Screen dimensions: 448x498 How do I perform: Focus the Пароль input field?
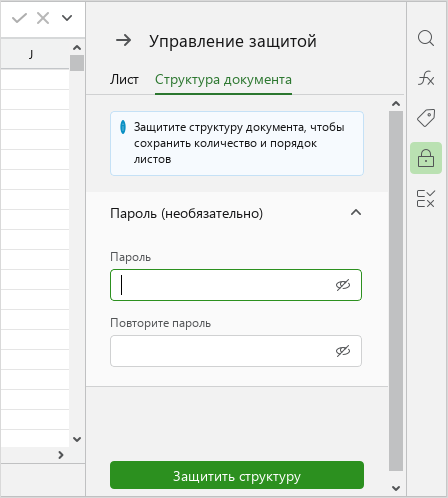tap(236, 285)
